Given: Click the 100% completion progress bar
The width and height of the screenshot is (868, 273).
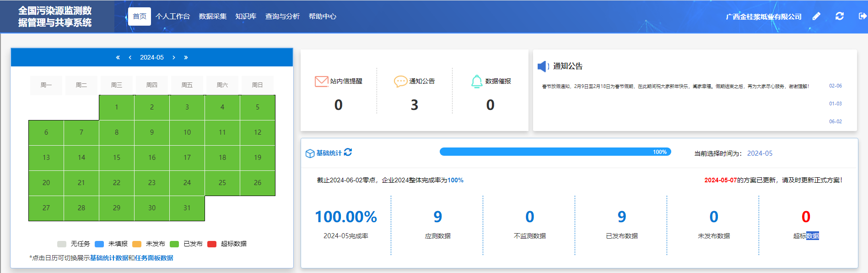Looking at the screenshot, I should tap(555, 152).
